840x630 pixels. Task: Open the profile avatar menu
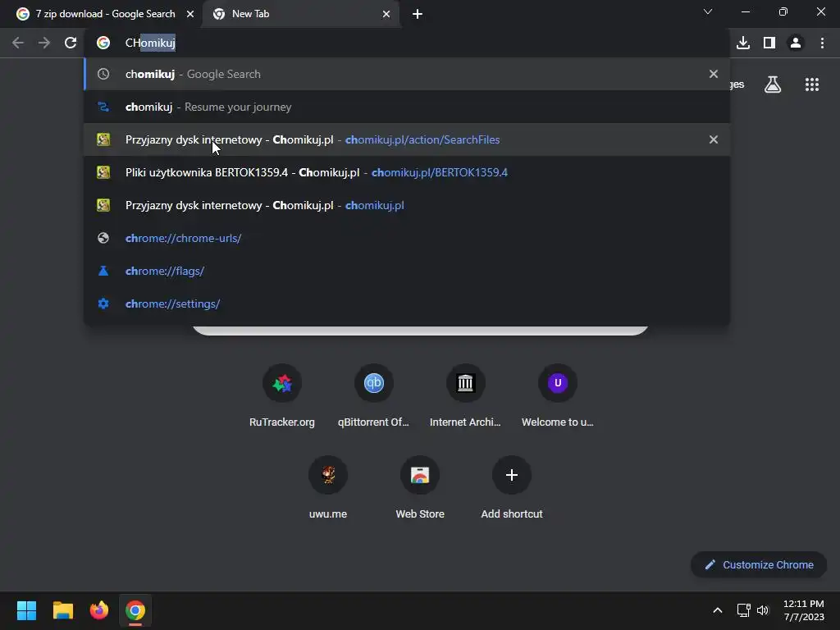(x=796, y=43)
